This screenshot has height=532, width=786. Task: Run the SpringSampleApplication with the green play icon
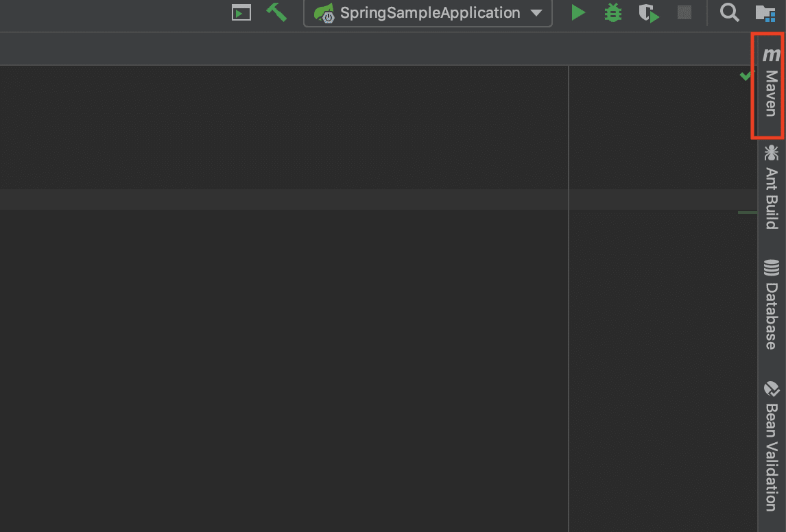[577, 12]
